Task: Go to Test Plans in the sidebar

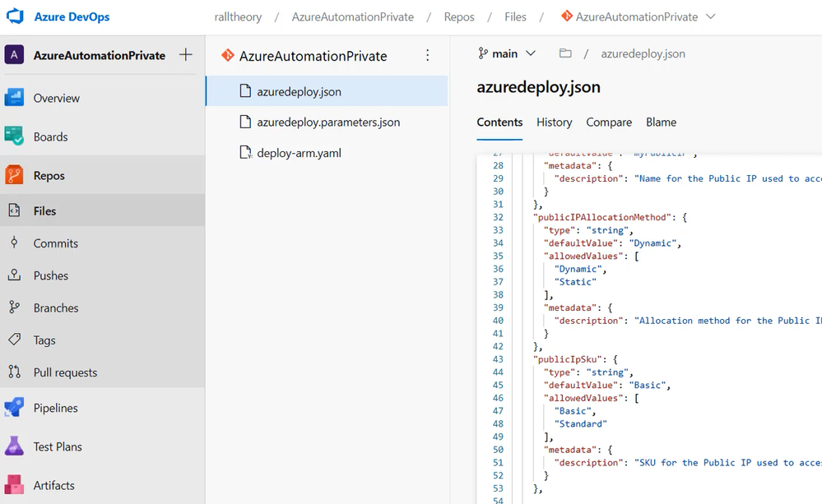Action: pos(58,447)
